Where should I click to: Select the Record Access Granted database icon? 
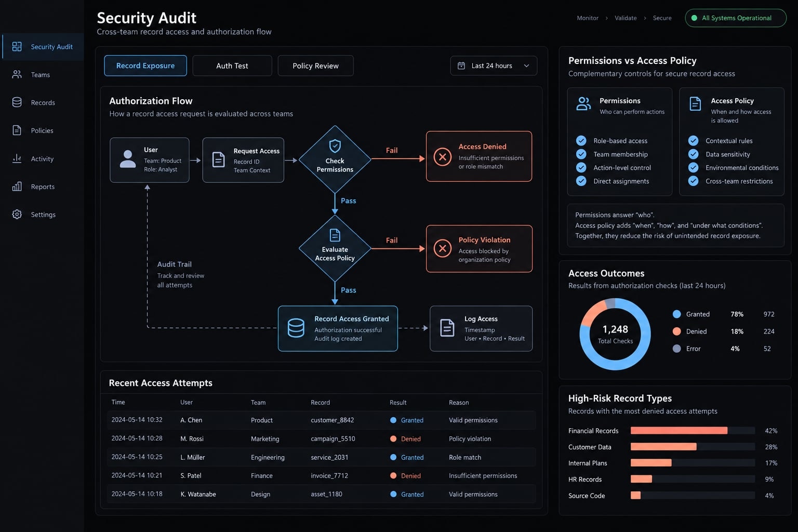296,328
